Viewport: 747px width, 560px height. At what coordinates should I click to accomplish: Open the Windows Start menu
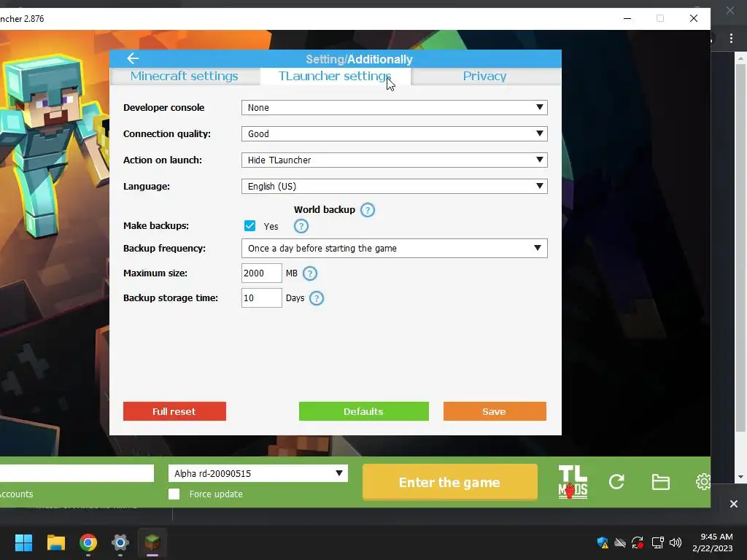pyautogui.click(x=23, y=542)
